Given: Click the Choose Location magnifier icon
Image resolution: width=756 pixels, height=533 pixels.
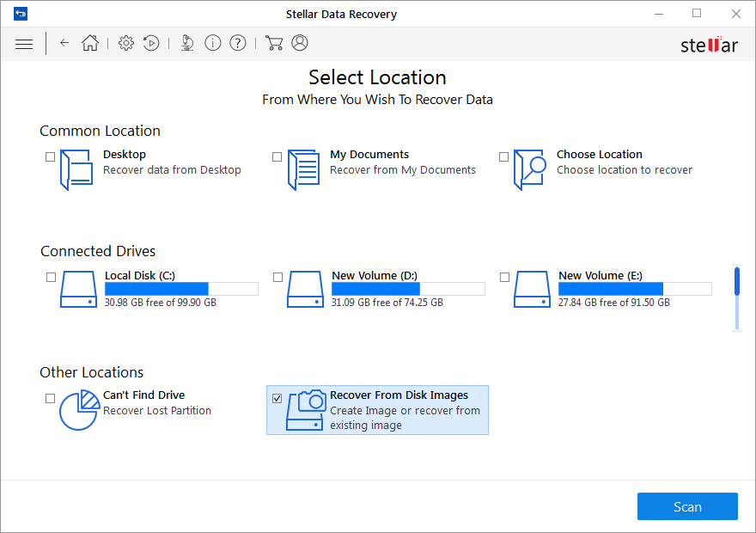Looking at the screenshot, I should (x=530, y=170).
